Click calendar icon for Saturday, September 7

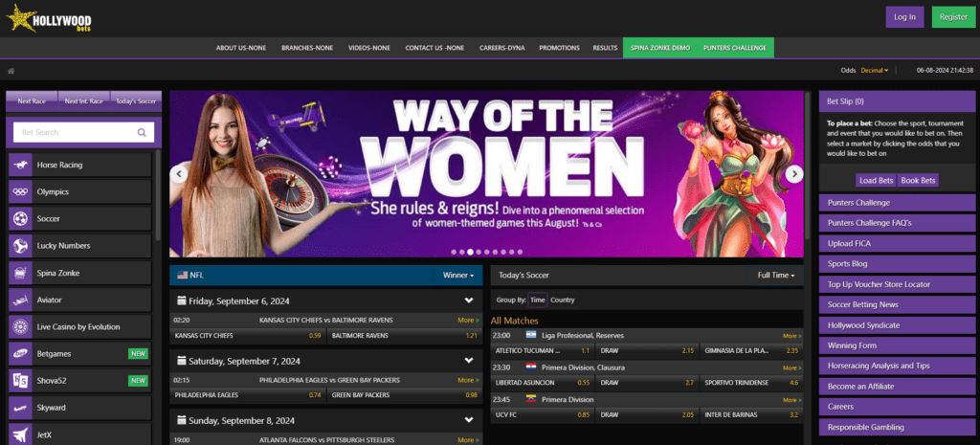[x=182, y=361]
